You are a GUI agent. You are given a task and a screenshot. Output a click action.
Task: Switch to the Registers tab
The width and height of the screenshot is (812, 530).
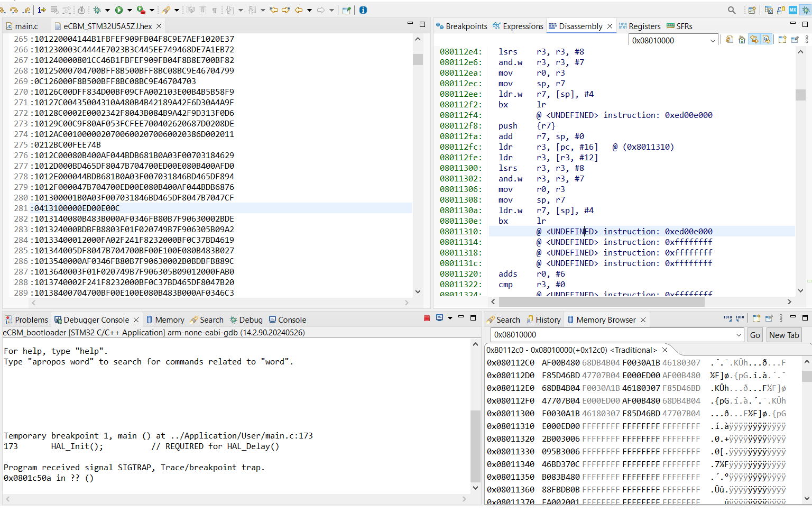pos(640,26)
